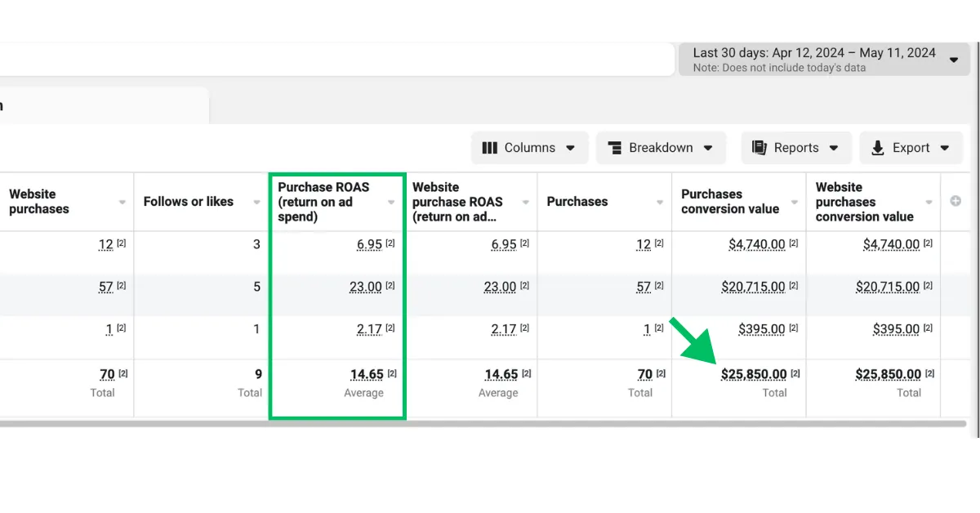Expand the Breakdown dropdown
The image size is (980, 513).
tap(708, 148)
